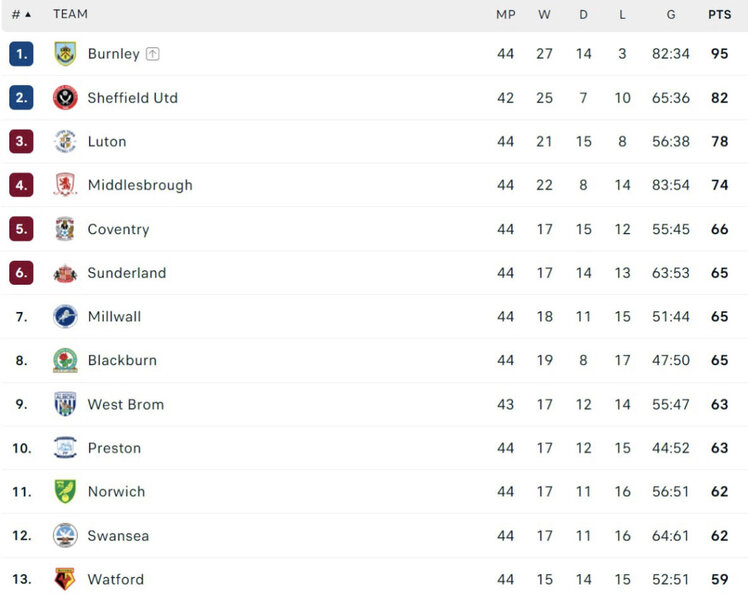Click the Watford club crest icon
This screenshot has height=600, width=748.
coord(65,579)
